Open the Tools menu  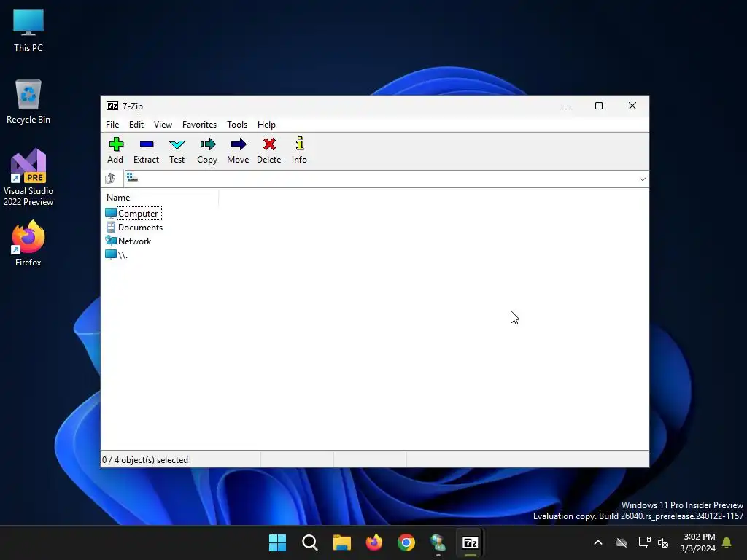tap(237, 124)
